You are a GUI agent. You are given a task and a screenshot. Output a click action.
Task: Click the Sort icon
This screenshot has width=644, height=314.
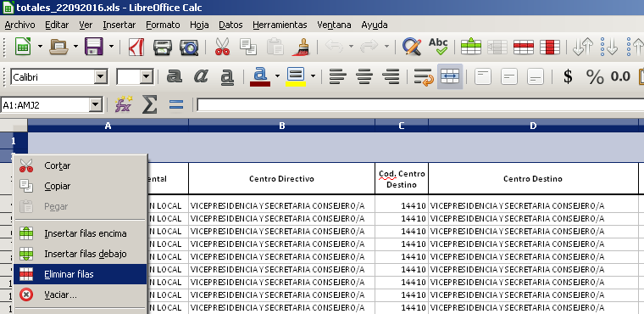tap(582, 47)
